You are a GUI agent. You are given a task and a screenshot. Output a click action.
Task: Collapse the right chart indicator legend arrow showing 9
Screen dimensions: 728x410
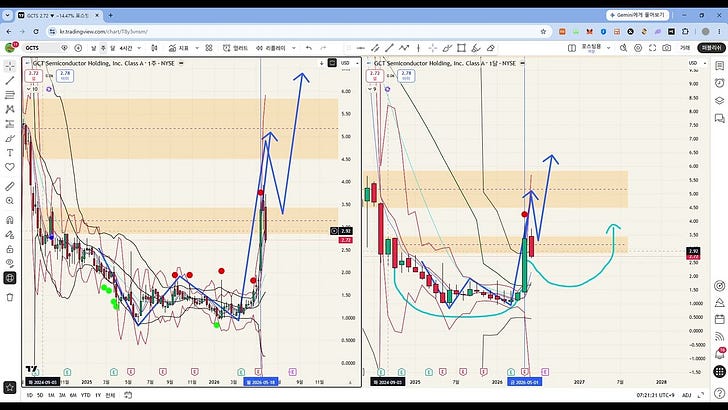click(372, 89)
